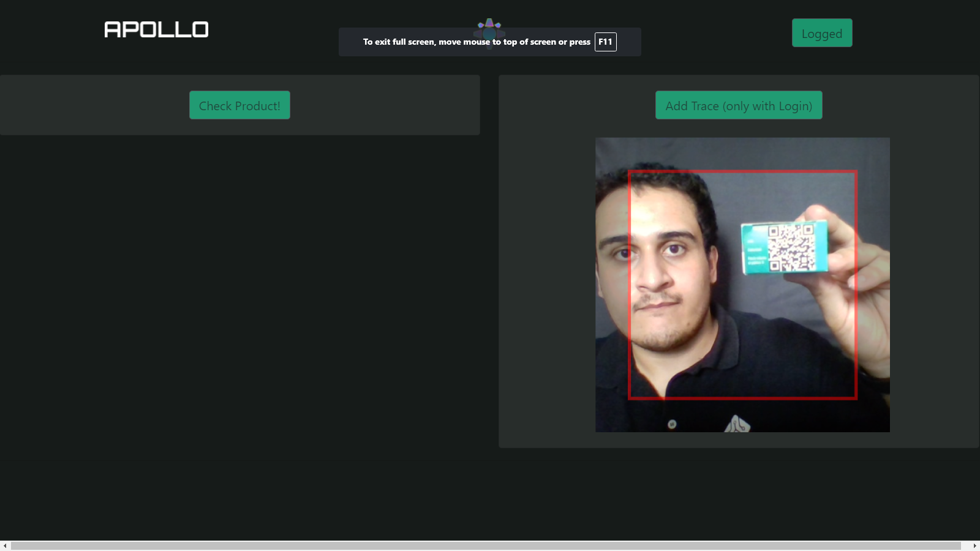Click the scrollbar right arrow
Viewport: 980px width, 551px height.
coord(974,545)
